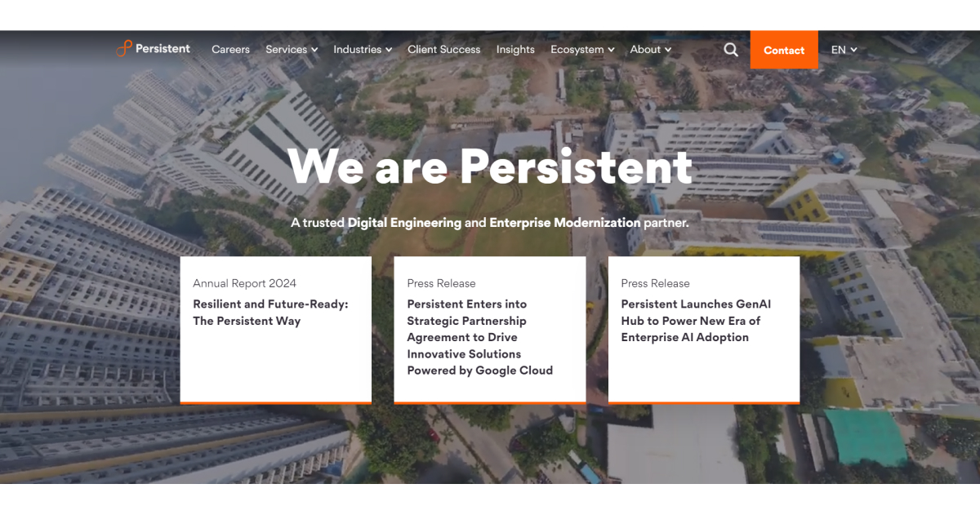The image size is (980, 515).
Task: Go to the Careers page
Action: (230, 50)
